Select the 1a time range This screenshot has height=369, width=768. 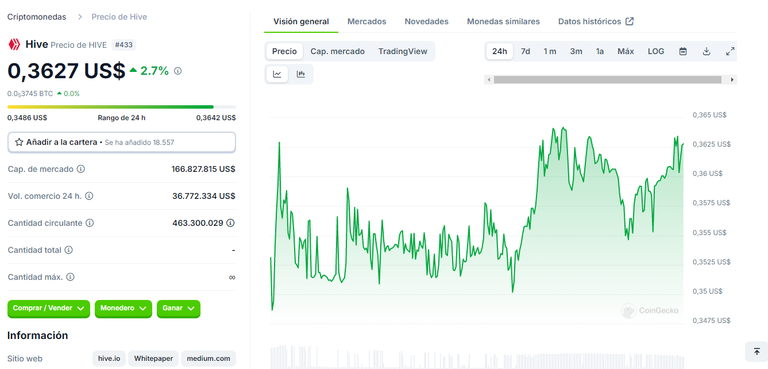tap(600, 51)
